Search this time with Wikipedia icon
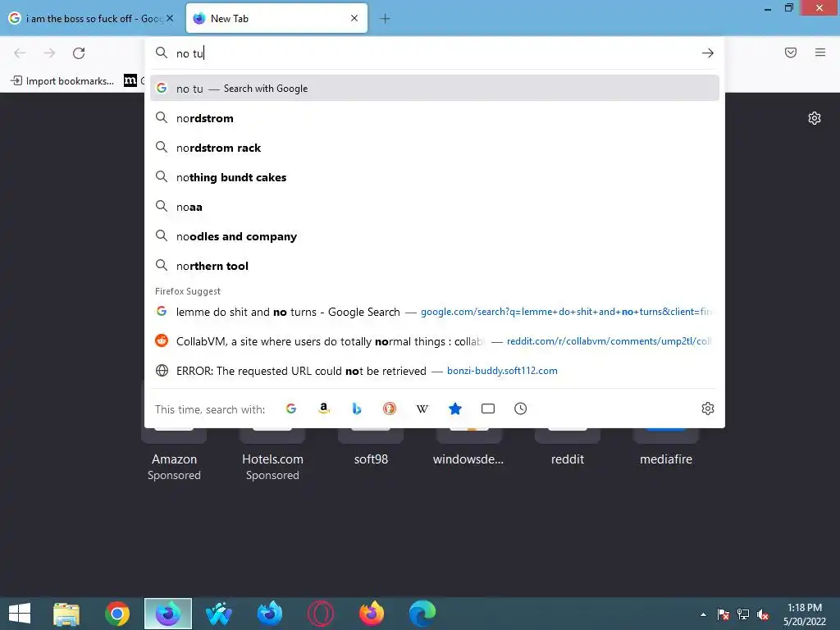This screenshot has width=840, height=630. [422, 409]
